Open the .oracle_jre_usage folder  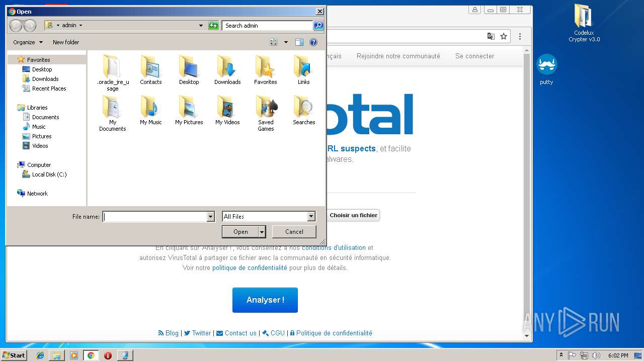coord(113,73)
